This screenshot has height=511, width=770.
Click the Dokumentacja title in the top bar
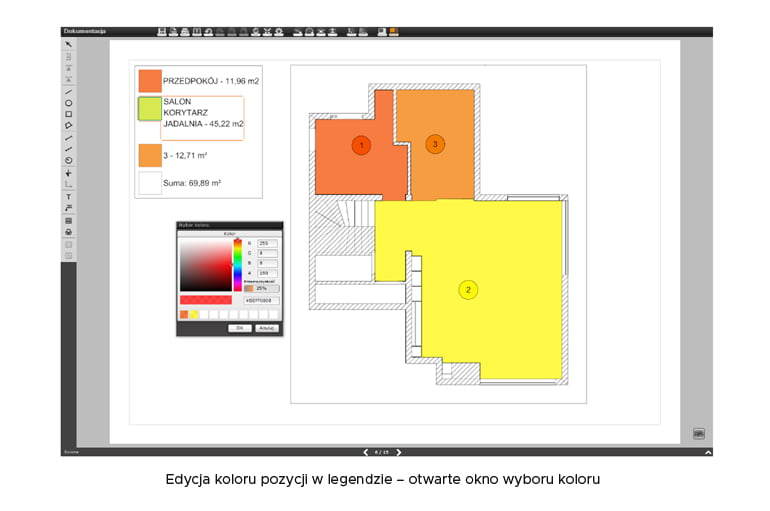click(x=84, y=31)
